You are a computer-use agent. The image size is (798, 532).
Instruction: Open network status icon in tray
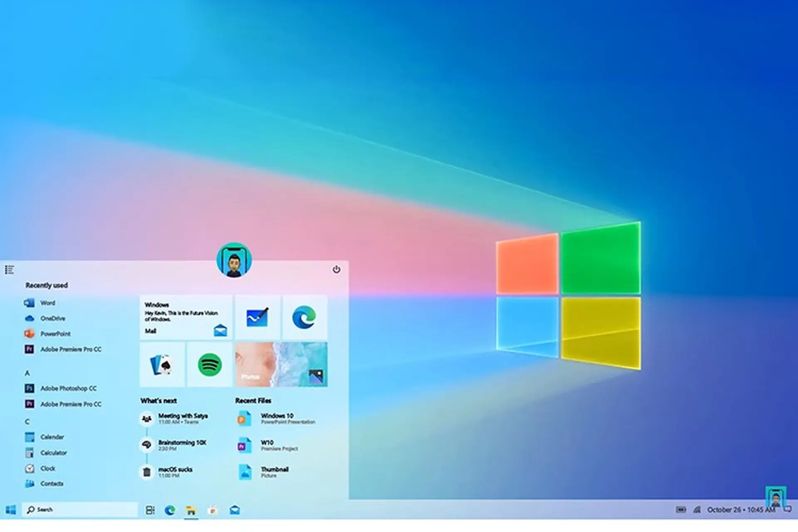[x=697, y=510]
